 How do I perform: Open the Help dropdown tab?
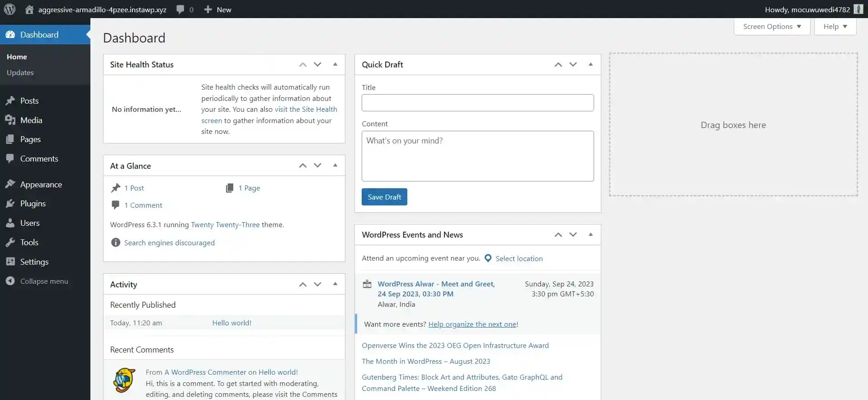point(835,26)
